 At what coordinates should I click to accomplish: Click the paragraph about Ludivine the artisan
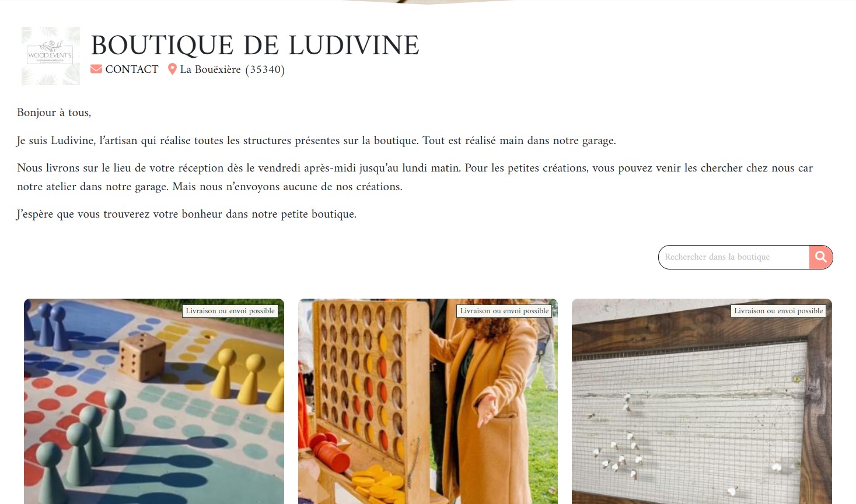click(x=316, y=141)
